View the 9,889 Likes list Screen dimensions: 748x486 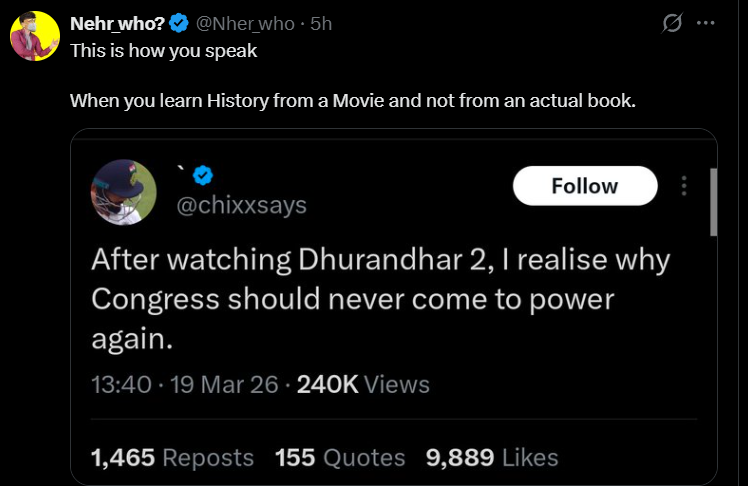(492, 458)
